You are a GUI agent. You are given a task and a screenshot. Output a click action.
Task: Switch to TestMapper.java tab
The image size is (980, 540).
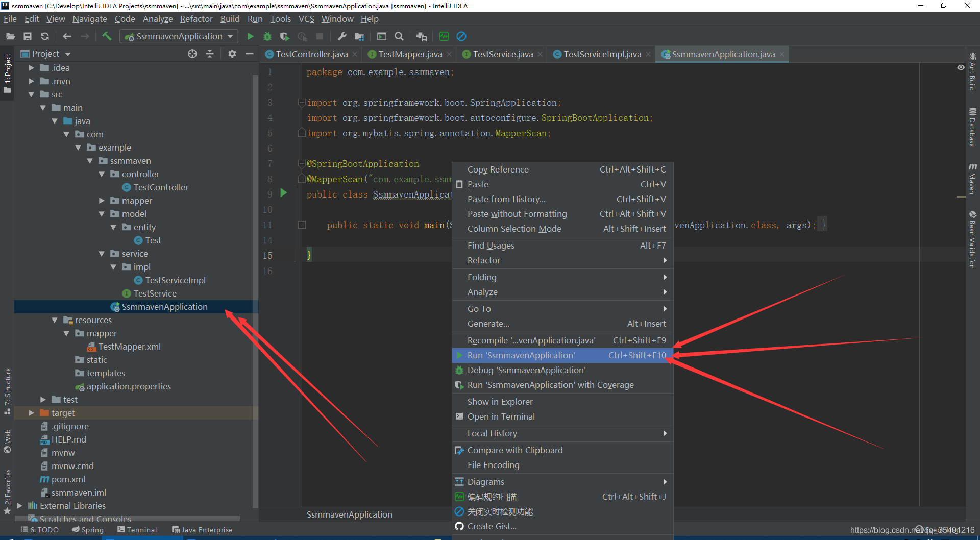tap(410, 54)
